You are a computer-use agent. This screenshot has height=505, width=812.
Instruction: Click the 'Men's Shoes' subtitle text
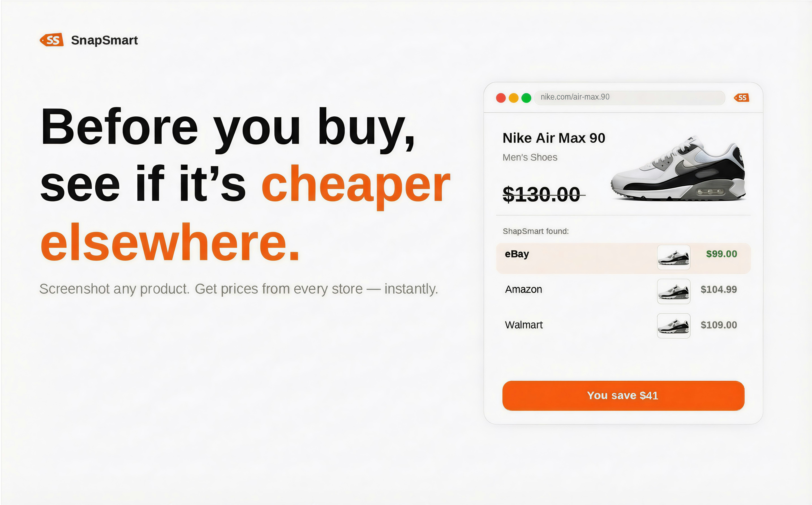pos(530,157)
